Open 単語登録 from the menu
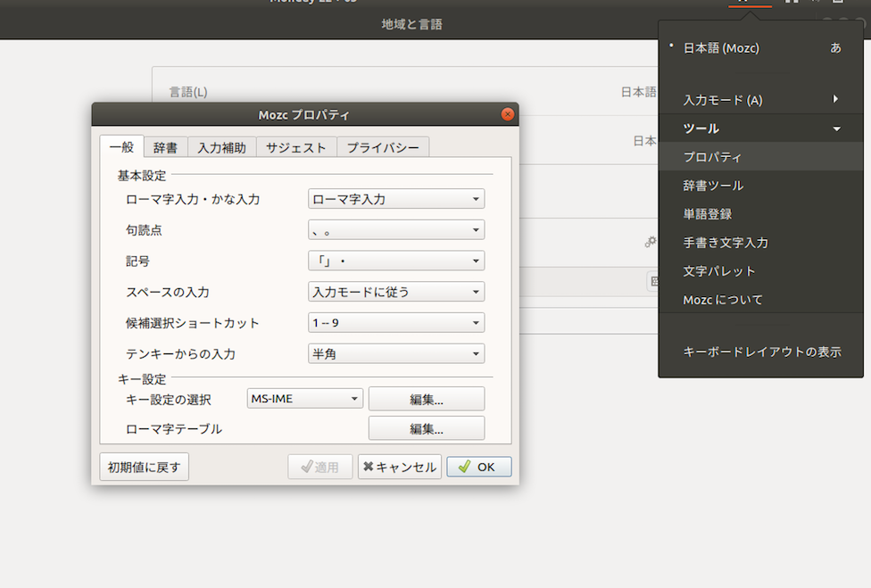The image size is (871, 588). pyautogui.click(x=760, y=214)
